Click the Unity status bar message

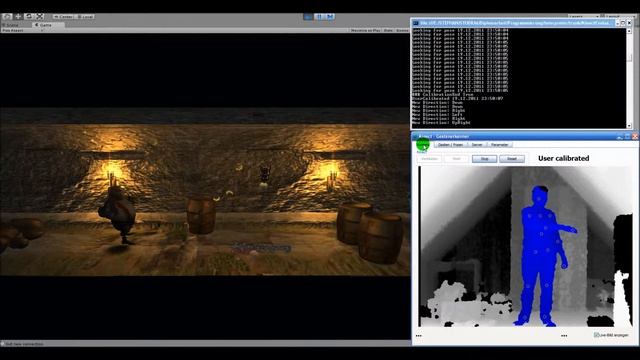click(24, 344)
